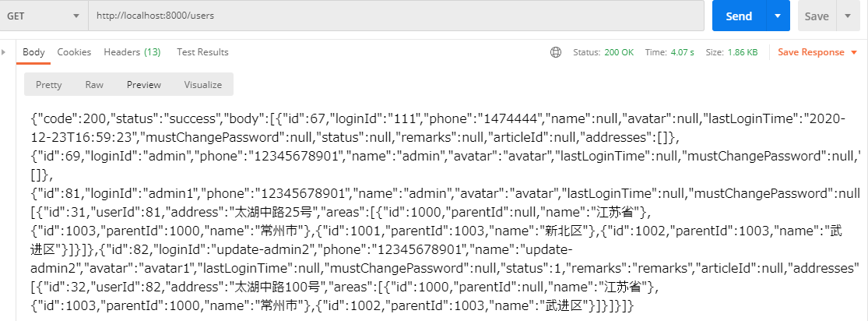Switch to the Body response tab

click(x=33, y=52)
